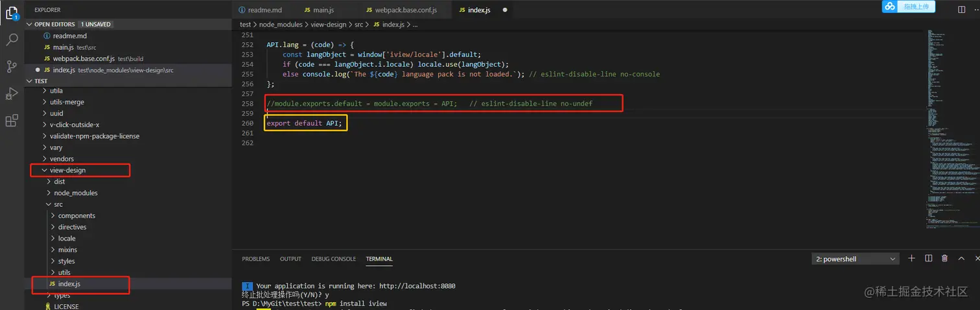The width and height of the screenshot is (980, 310).
Task: Open the Extensions view
Action: coord(12,121)
